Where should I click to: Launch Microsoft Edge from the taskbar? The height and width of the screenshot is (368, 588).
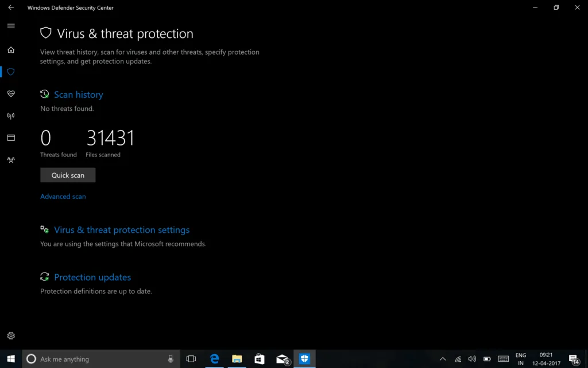tap(215, 359)
